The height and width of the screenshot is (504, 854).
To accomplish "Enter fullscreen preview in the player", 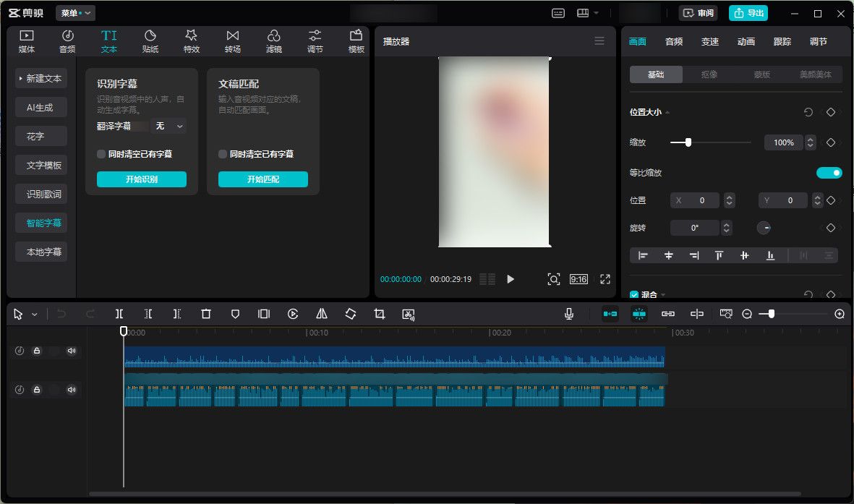I will [x=605, y=279].
